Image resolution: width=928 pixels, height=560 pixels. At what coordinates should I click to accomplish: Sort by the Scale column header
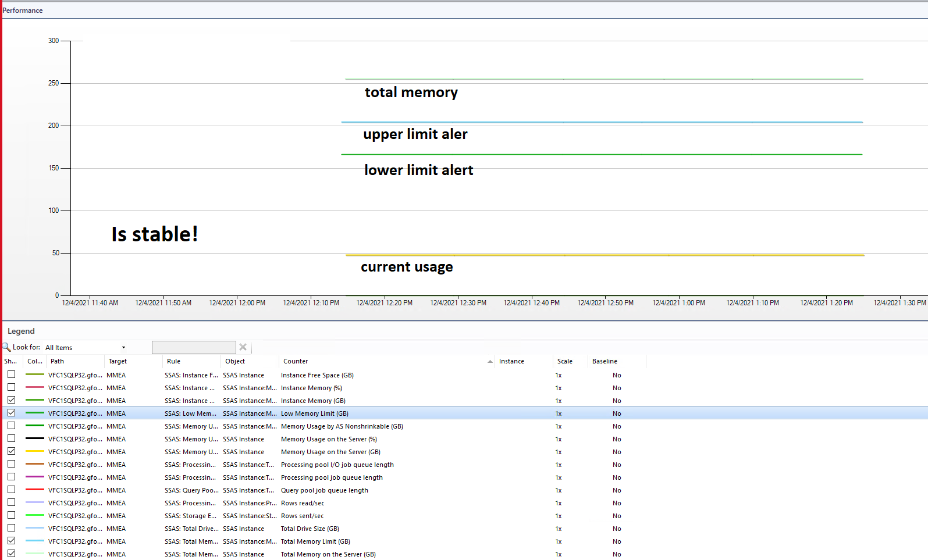(570, 361)
